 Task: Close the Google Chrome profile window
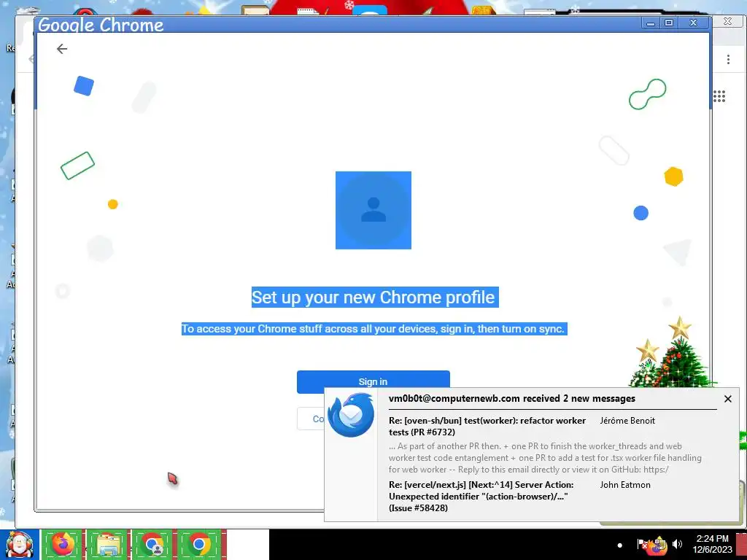(x=694, y=23)
